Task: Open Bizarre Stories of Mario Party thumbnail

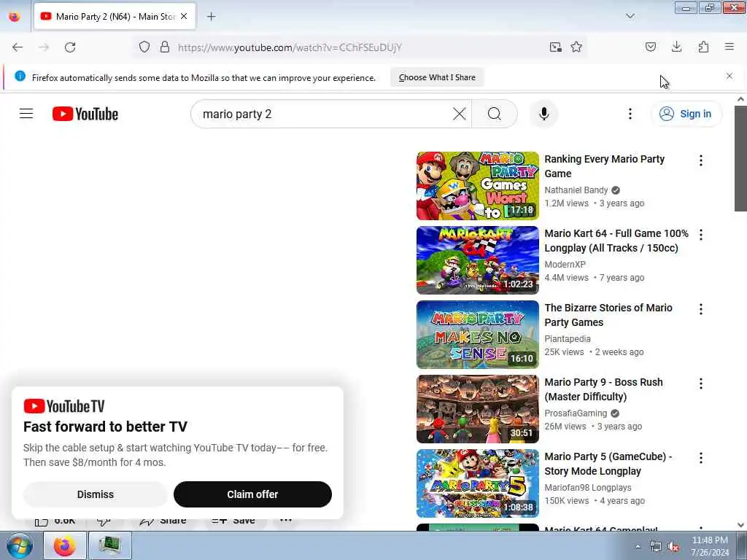Action: (x=477, y=334)
